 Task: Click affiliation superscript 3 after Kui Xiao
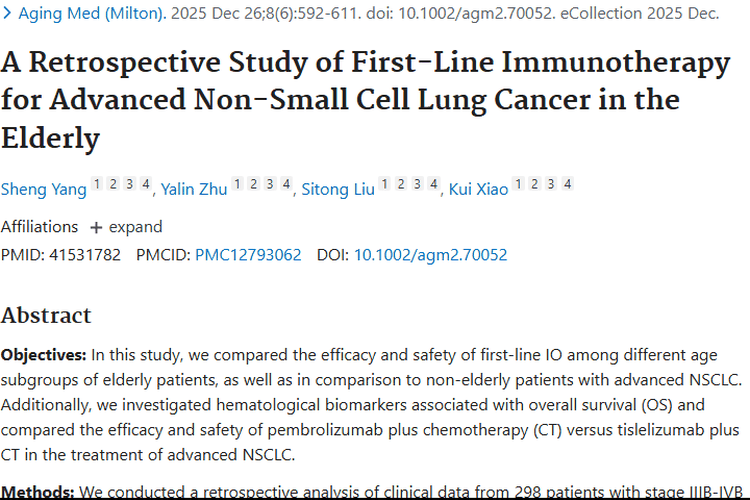click(551, 184)
